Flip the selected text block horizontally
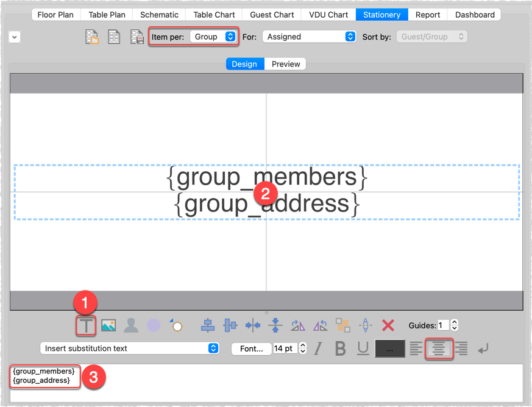This screenshot has width=532, height=407. coord(298,325)
